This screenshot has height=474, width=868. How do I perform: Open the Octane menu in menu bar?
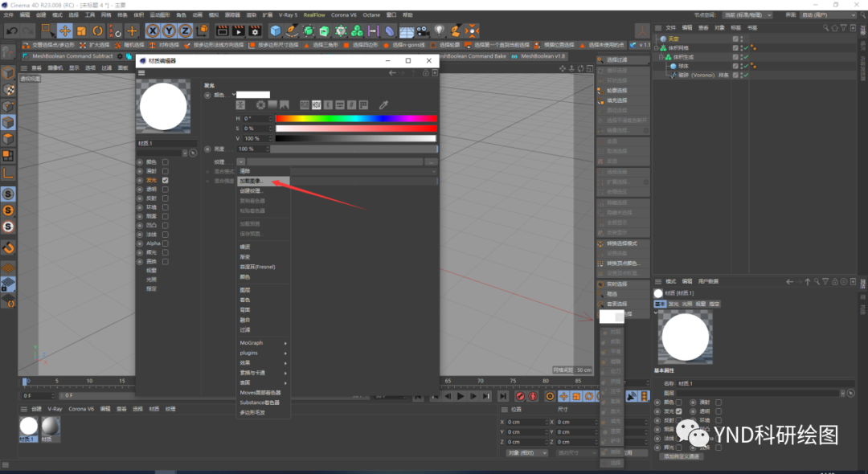pos(371,15)
